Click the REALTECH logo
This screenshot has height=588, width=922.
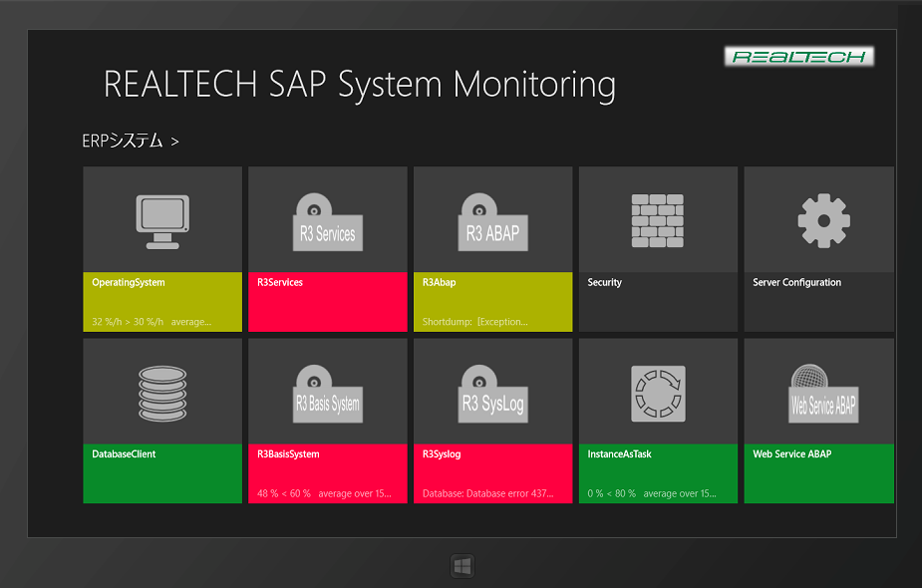click(x=799, y=57)
